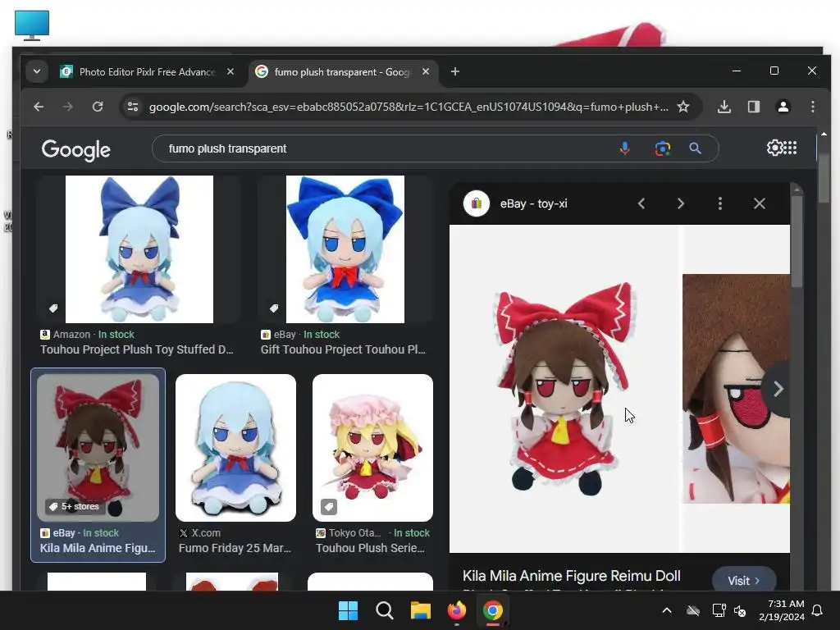Open Gift Touhou Project Touhou Pl... link
Image resolution: width=840 pixels, height=630 pixels.
pos(343,349)
